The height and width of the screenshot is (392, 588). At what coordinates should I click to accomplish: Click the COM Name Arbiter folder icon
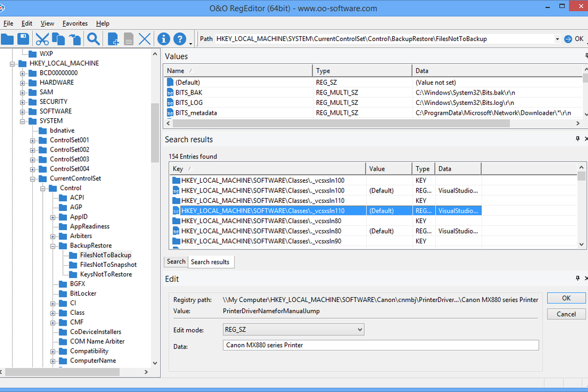coord(63,341)
